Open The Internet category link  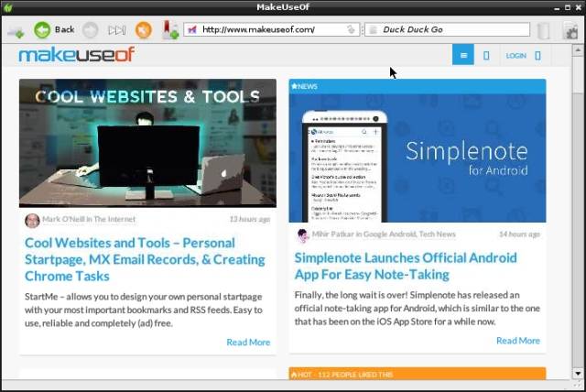[114, 219]
